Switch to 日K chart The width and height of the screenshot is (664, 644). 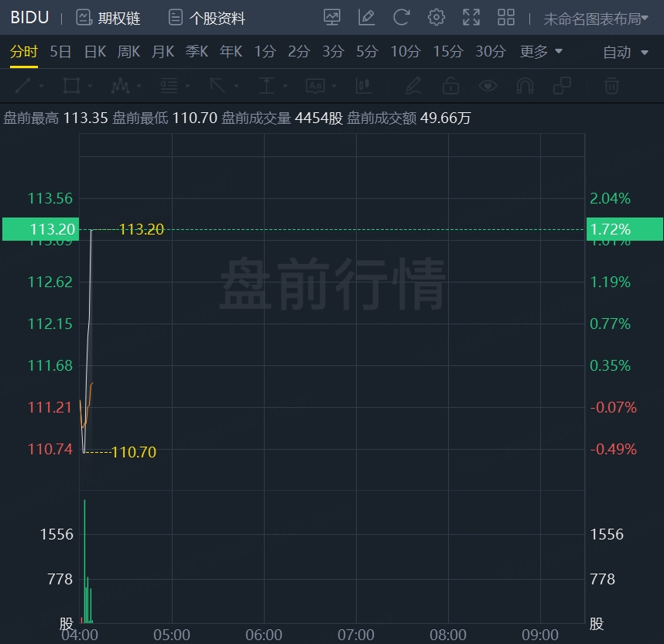pos(95,52)
